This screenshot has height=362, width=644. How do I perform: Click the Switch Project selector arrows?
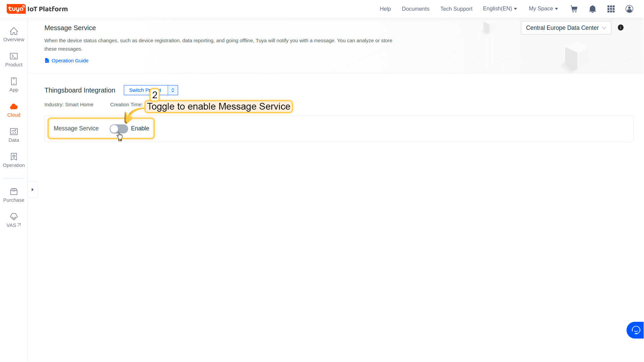pos(173,90)
